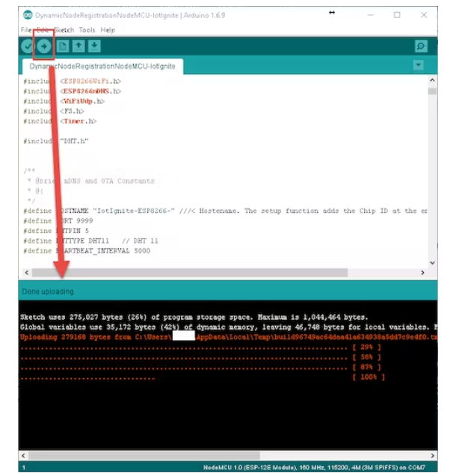
Task: Click the line number 1 in status bar
Action: pos(24,468)
